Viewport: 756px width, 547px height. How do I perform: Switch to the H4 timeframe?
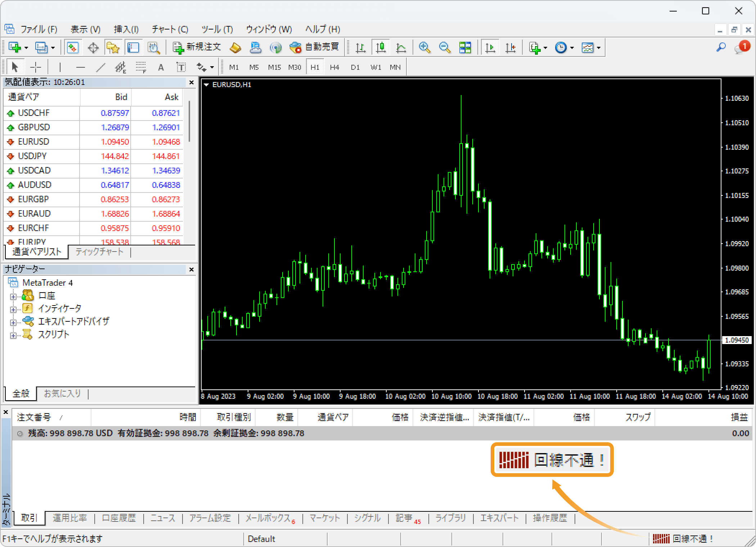pyautogui.click(x=334, y=67)
